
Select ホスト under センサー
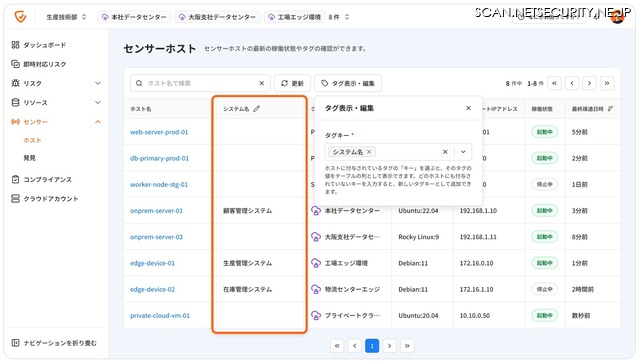click(x=32, y=140)
